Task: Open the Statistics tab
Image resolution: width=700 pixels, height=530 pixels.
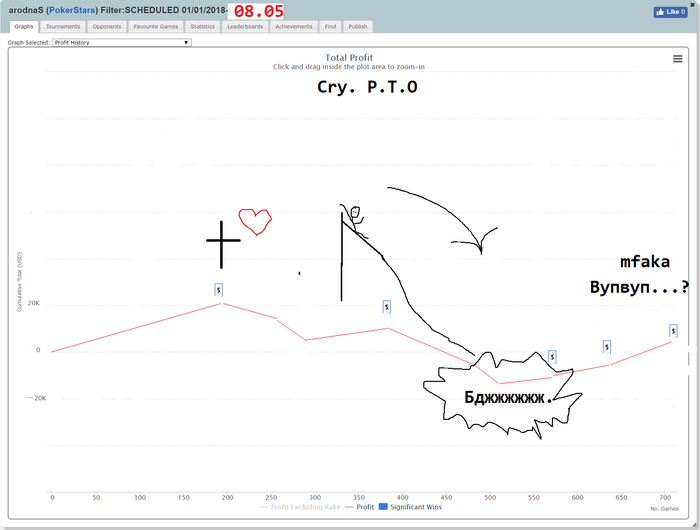Action: pyautogui.click(x=203, y=27)
